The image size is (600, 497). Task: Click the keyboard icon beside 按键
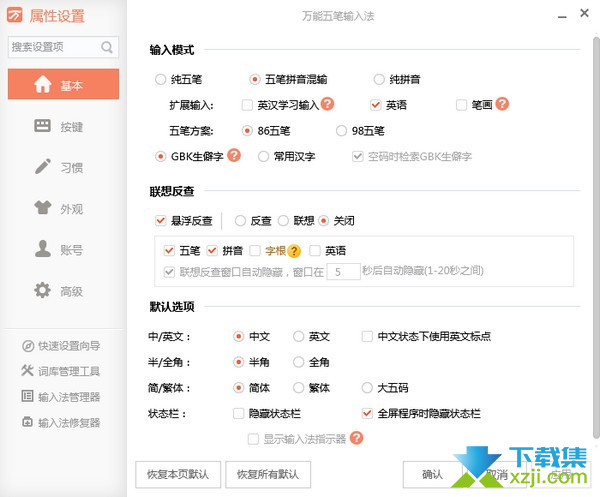(42, 125)
